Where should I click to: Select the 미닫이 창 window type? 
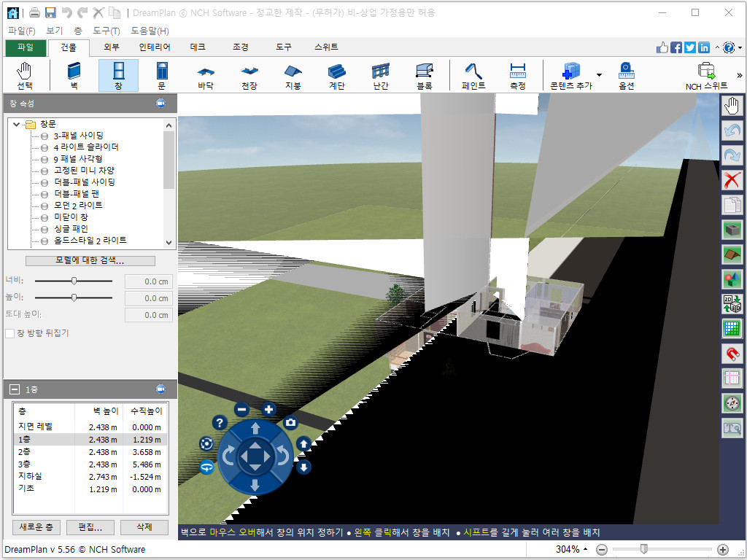71,217
